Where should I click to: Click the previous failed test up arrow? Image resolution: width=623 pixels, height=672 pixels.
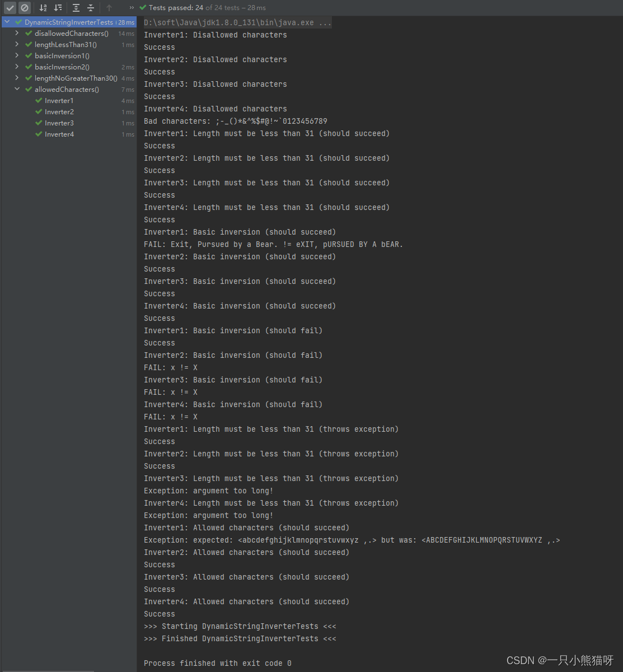(109, 8)
